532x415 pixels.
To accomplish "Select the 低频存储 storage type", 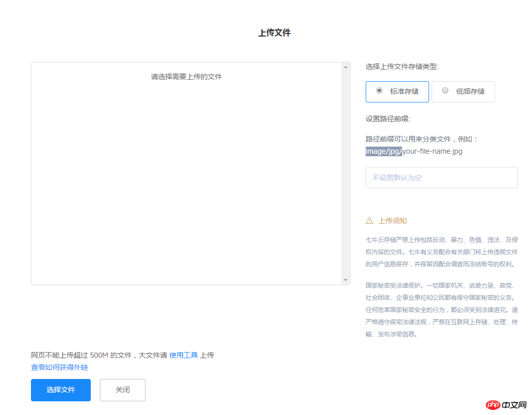I will point(463,91).
